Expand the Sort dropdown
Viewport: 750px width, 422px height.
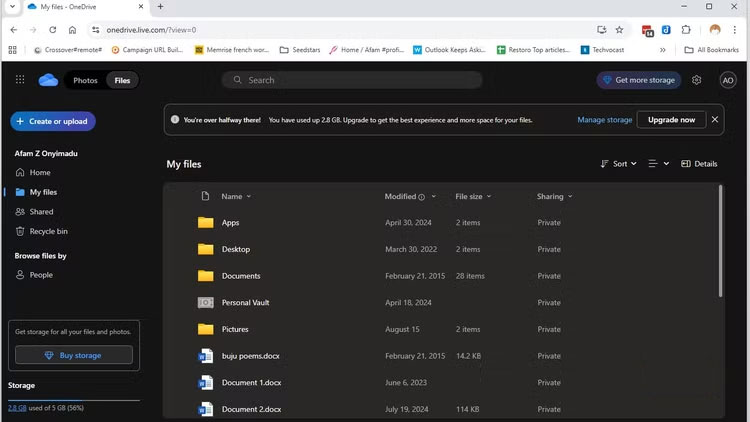click(x=618, y=164)
